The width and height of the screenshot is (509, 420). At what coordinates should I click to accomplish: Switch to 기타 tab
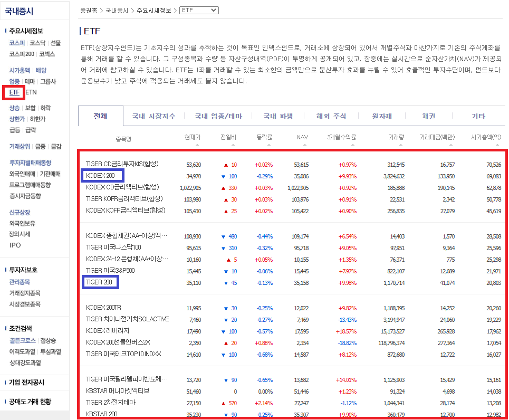478,116
